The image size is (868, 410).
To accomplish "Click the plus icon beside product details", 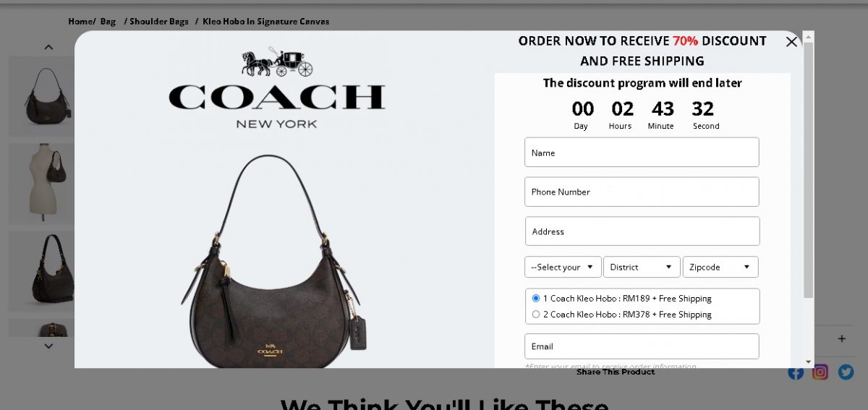I will (x=842, y=338).
